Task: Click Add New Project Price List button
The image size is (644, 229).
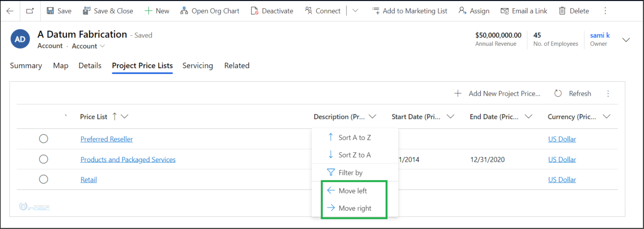Action: [x=497, y=93]
